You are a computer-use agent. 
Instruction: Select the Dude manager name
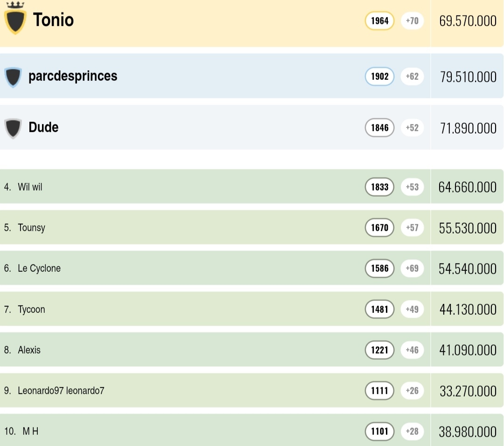coord(43,127)
